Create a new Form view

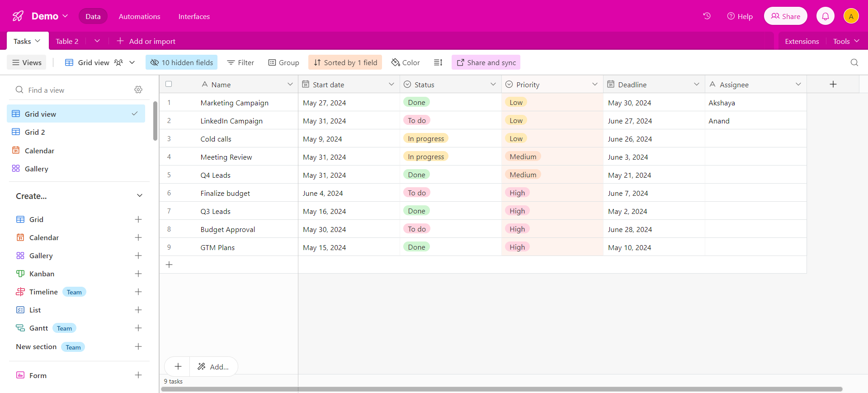(x=138, y=375)
